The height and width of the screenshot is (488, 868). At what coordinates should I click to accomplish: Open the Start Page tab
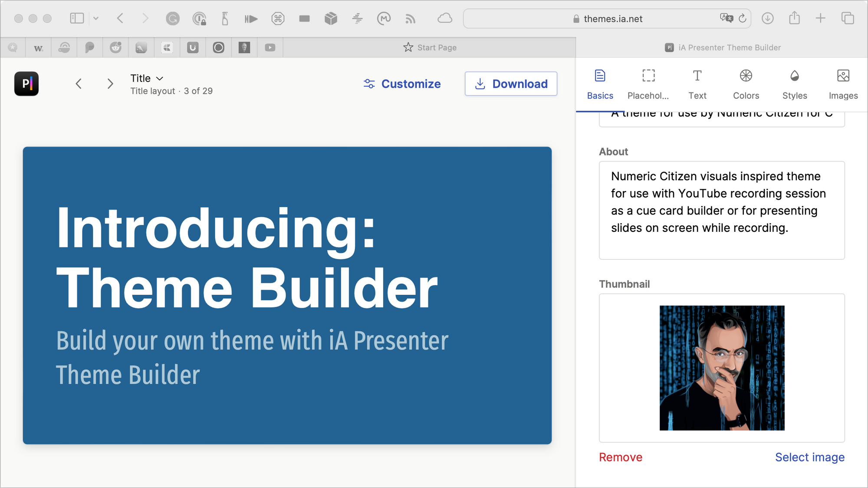(x=430, y=47)
